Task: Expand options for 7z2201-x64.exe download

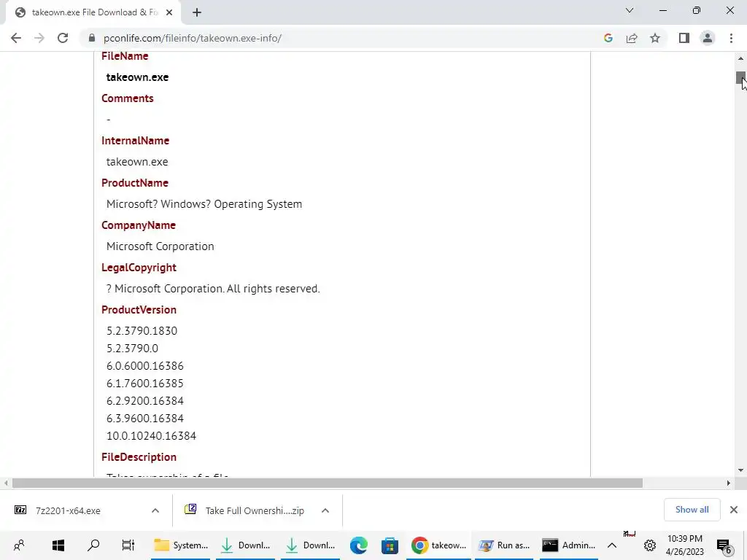Action: tap(155, 510)
